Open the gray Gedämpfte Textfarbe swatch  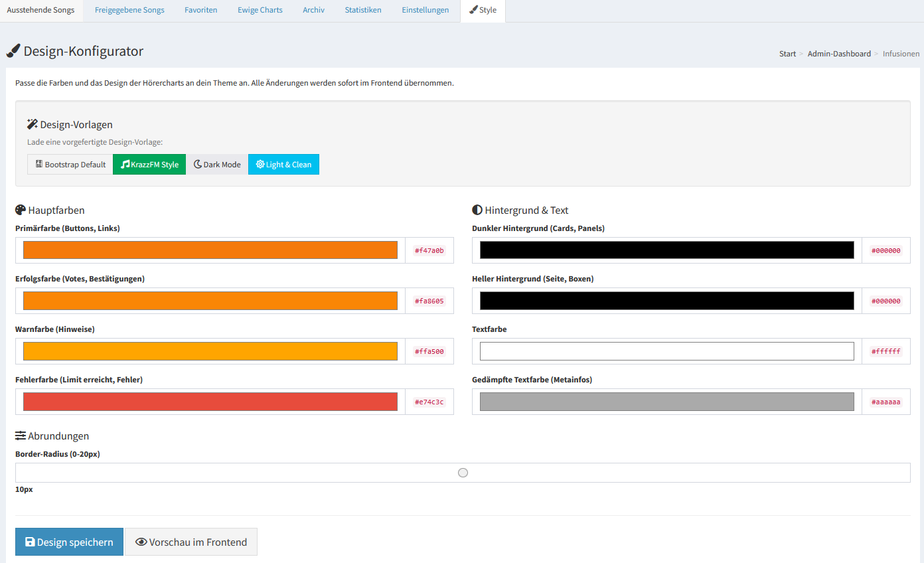(x=666, y=402)
